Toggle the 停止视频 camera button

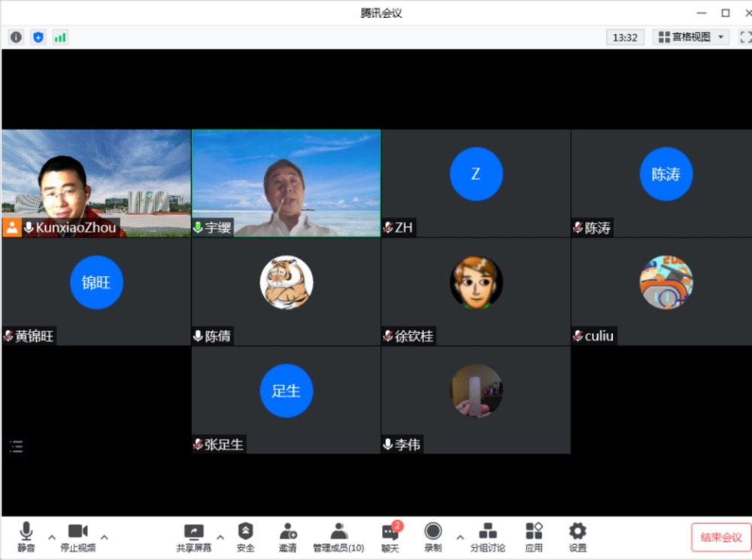[77, 537]
